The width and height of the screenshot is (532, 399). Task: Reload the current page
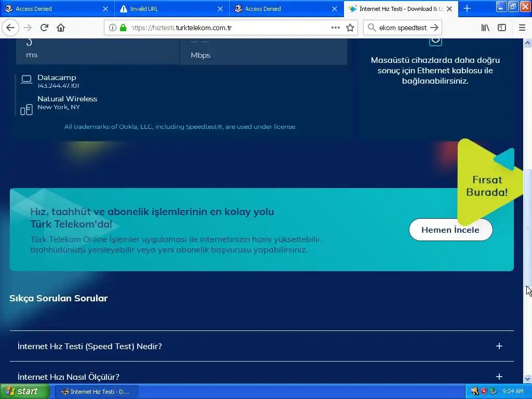[44, 28]
